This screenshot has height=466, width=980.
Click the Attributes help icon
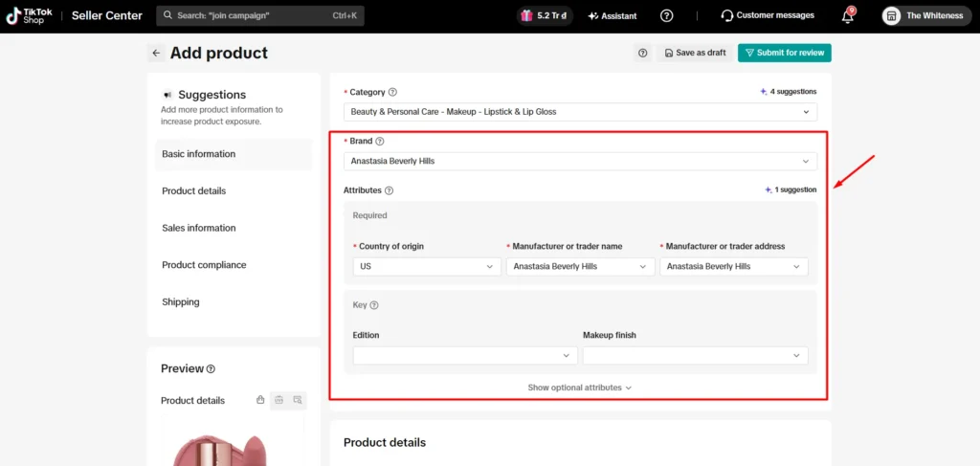[389, 190]
